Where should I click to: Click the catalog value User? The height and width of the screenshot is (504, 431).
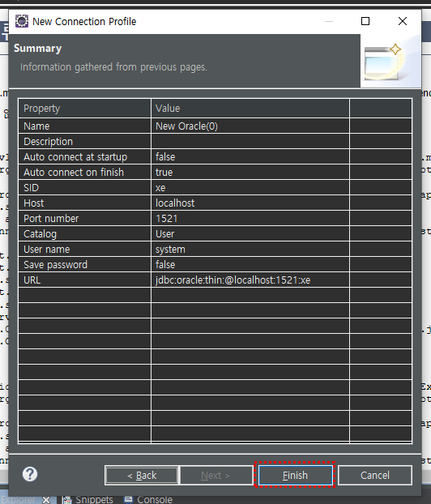click(x=165, y=234)
